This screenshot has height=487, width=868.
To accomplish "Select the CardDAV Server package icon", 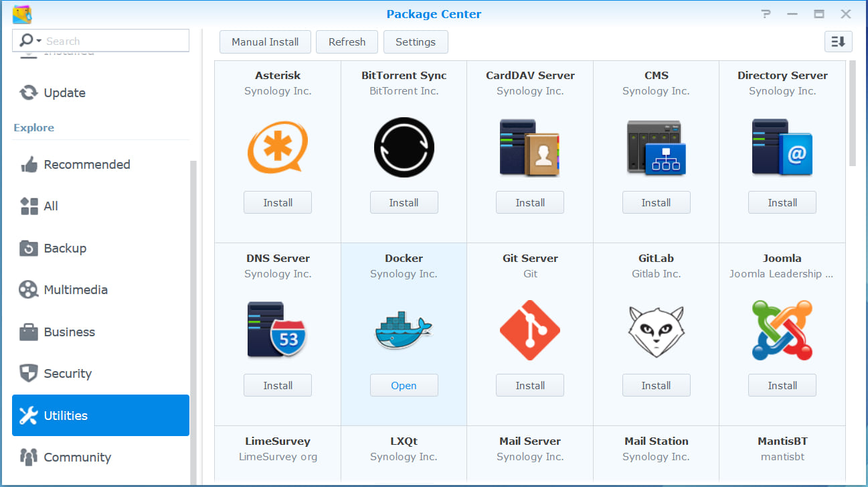I will 530,147.
